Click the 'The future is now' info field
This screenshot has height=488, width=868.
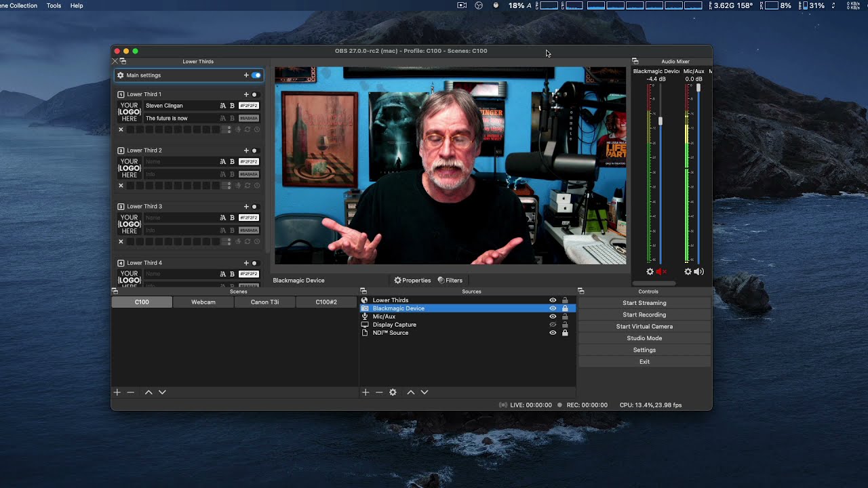point(180,119)
